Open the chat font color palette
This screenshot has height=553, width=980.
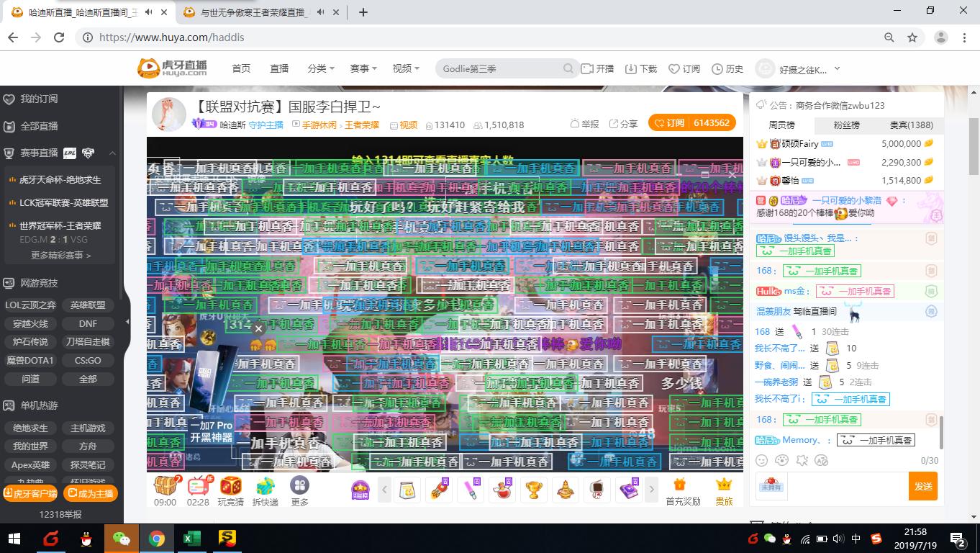[x=781, y=459]
